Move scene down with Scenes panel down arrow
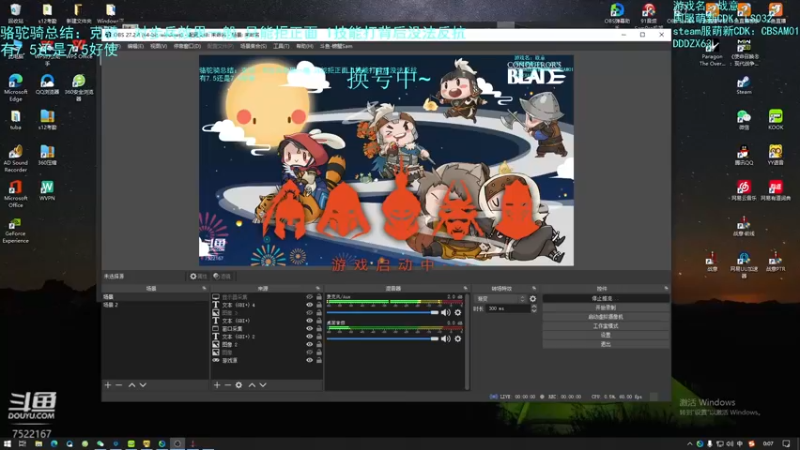The width and height of the screenshot is (800, 450). 143,385
